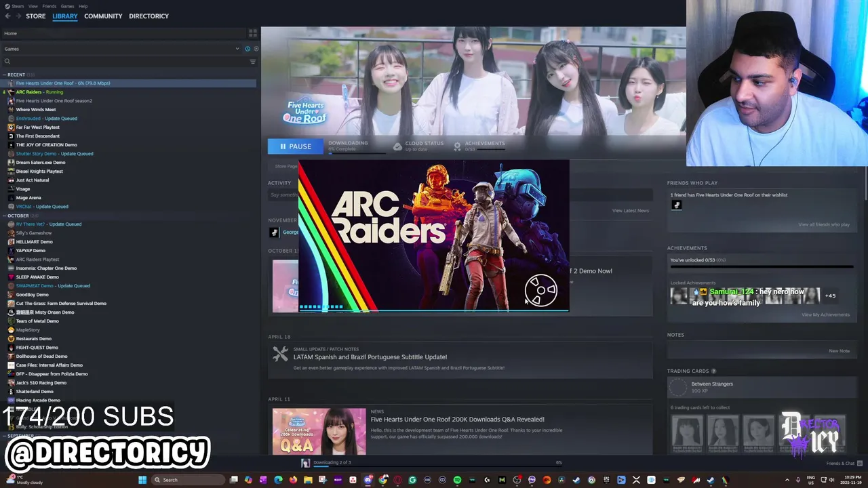Open the View menu
Viewport: 868px width, 488px height.
point(33,6)
